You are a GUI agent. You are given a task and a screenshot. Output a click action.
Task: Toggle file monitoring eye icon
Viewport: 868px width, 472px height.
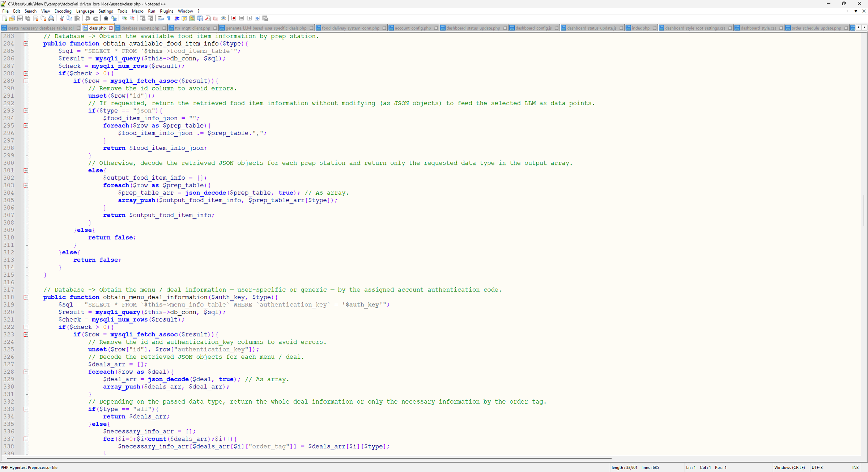point(224,18)
